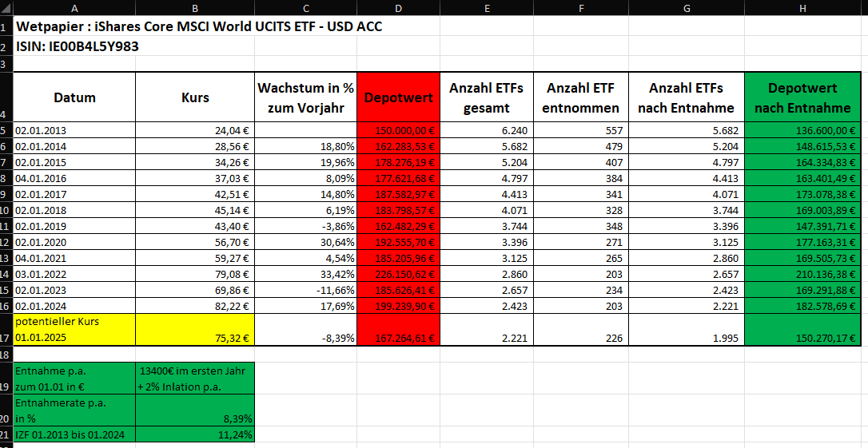
Task: Select depot value 199.239,90 €
Action: [x=399, y=307]
